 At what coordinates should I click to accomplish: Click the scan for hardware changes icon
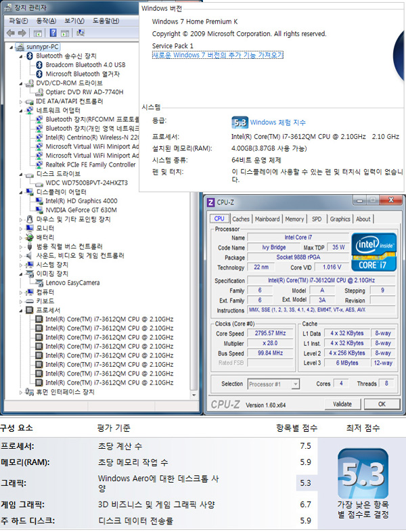81,32
